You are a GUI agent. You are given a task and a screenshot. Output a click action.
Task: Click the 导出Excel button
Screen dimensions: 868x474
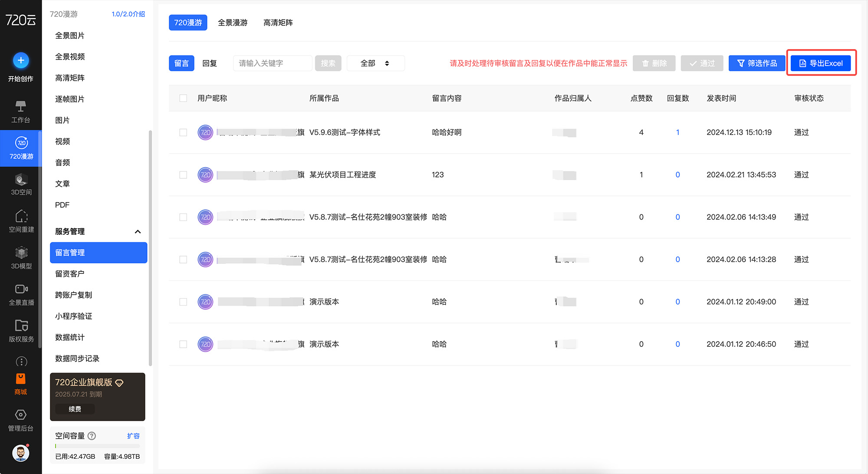click(x=821, y=63)
